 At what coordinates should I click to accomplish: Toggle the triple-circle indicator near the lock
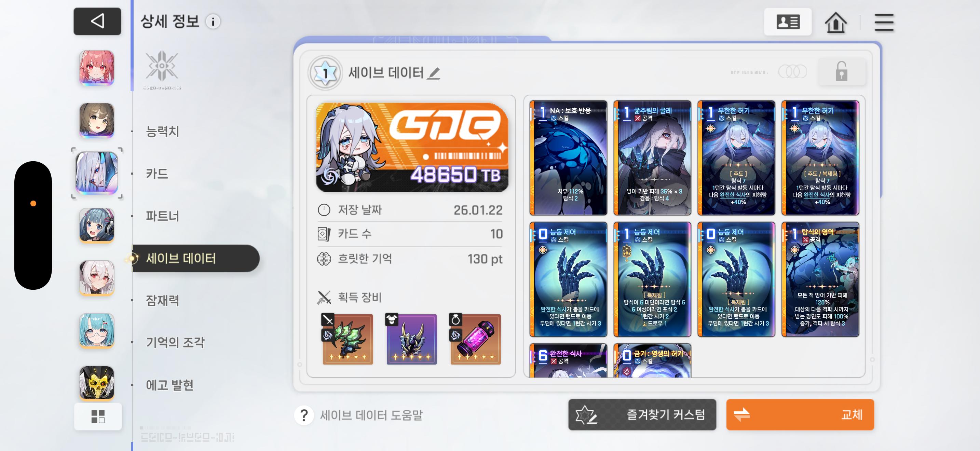click(792, 71)
